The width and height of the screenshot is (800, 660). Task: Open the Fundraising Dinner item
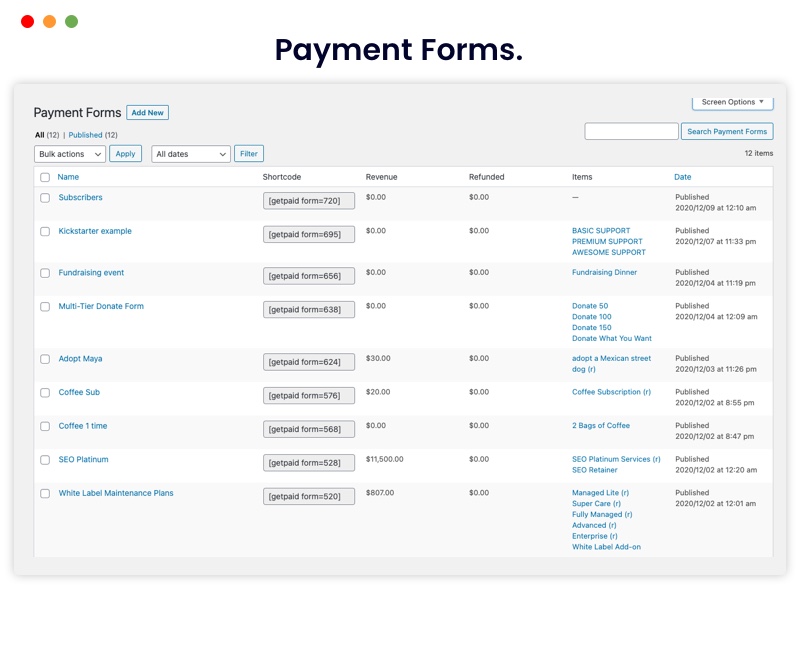(x=605, y=272)
